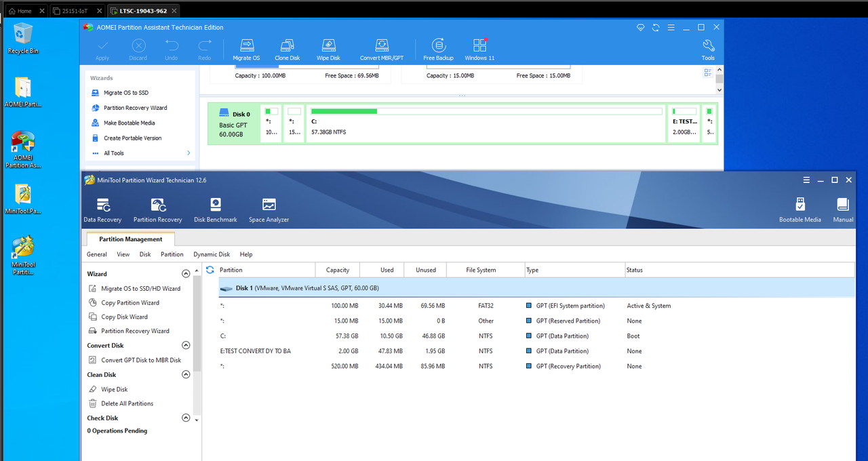Select AOMEI.Parti... folder on desktop
Screen dimensions: 868x461
tap(23, 92)
